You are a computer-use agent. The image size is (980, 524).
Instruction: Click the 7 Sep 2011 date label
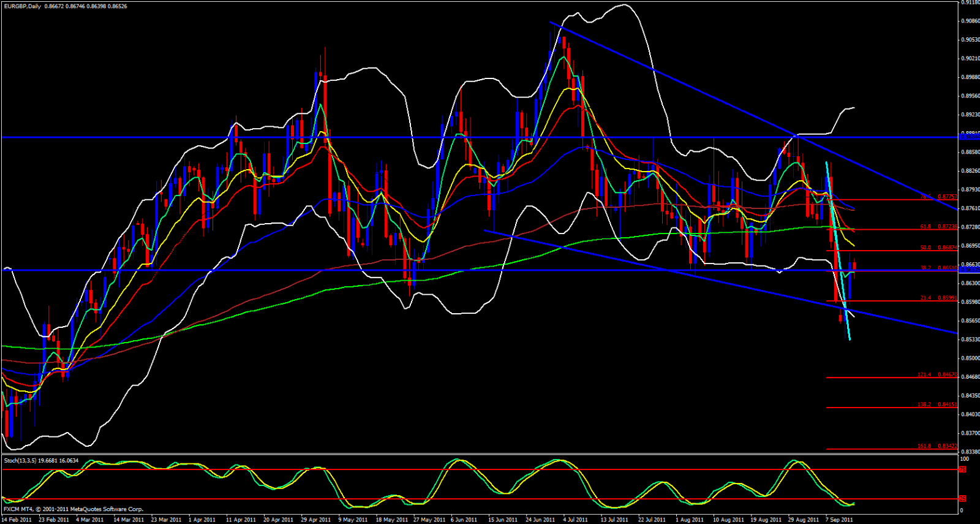(839, 520)
